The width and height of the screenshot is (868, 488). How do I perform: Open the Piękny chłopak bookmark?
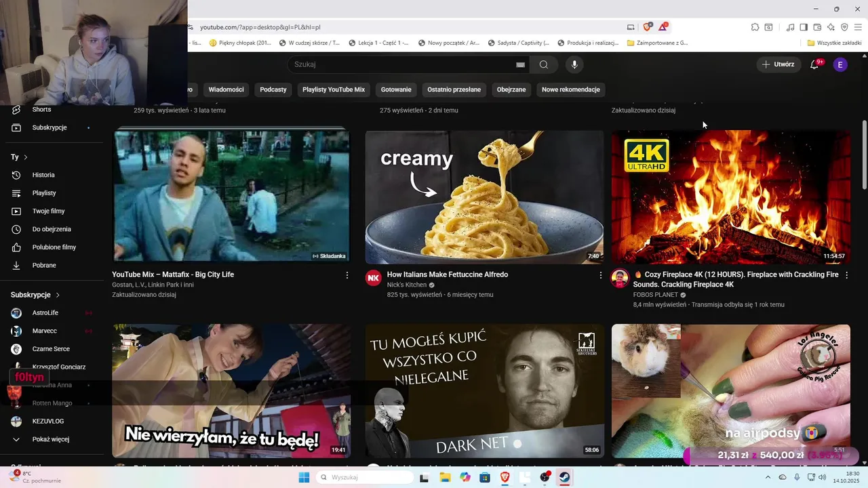tap(240, 43)
